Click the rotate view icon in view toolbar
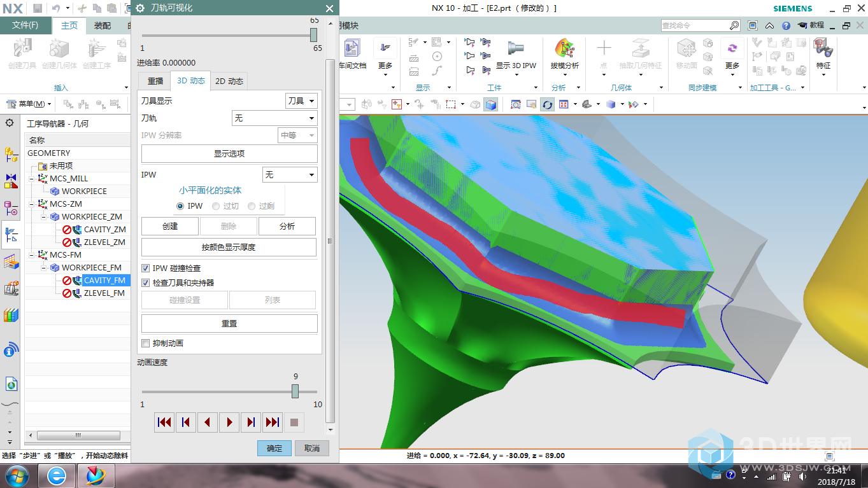The height and width of the screenshot is (488, 868). [547, 104]
